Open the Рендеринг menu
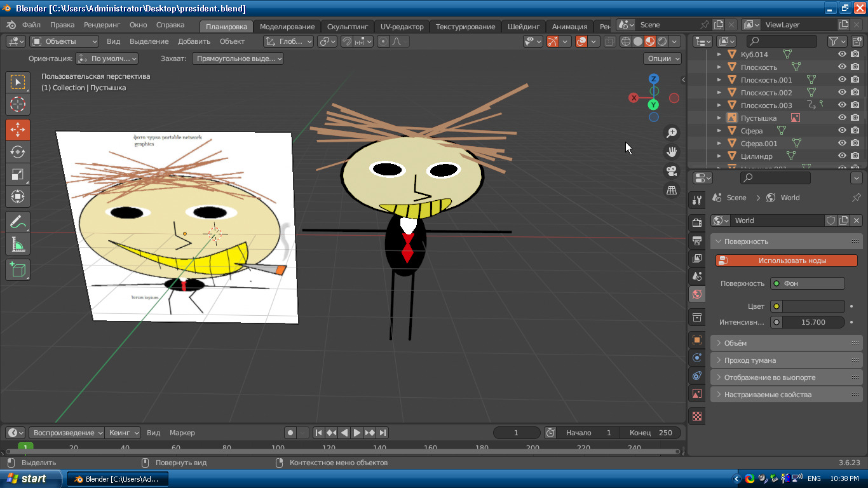Screen dimensions: 868x488 pos(102,25)
